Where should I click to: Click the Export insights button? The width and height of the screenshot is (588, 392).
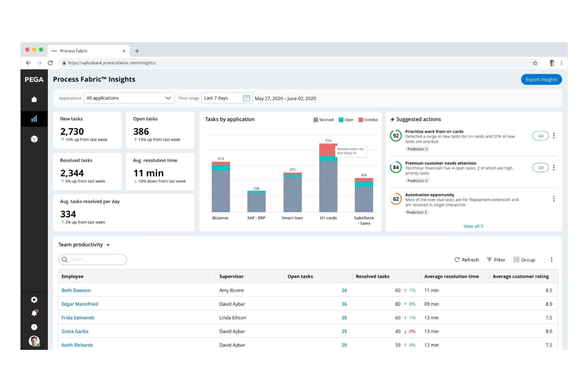tap(542, 79)
